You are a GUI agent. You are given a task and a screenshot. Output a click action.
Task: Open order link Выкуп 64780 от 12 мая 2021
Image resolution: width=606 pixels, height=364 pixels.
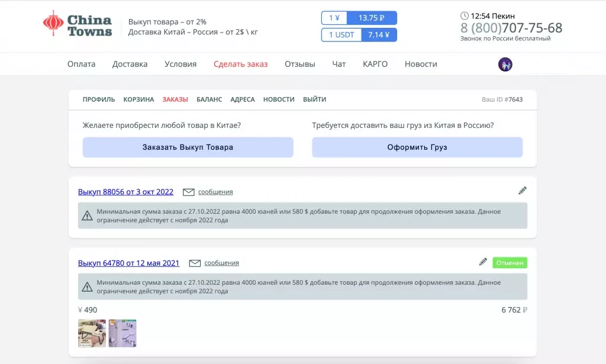128,263
